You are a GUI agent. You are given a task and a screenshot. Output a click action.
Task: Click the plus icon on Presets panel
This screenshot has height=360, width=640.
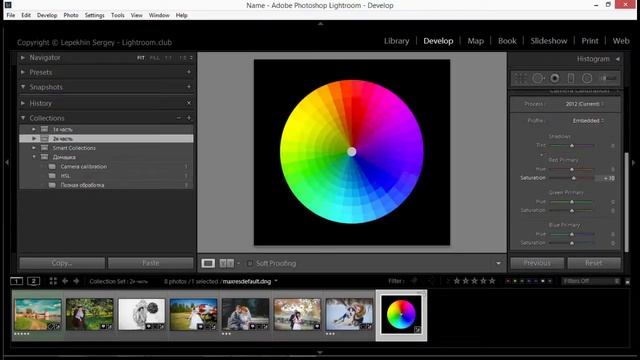189,72
